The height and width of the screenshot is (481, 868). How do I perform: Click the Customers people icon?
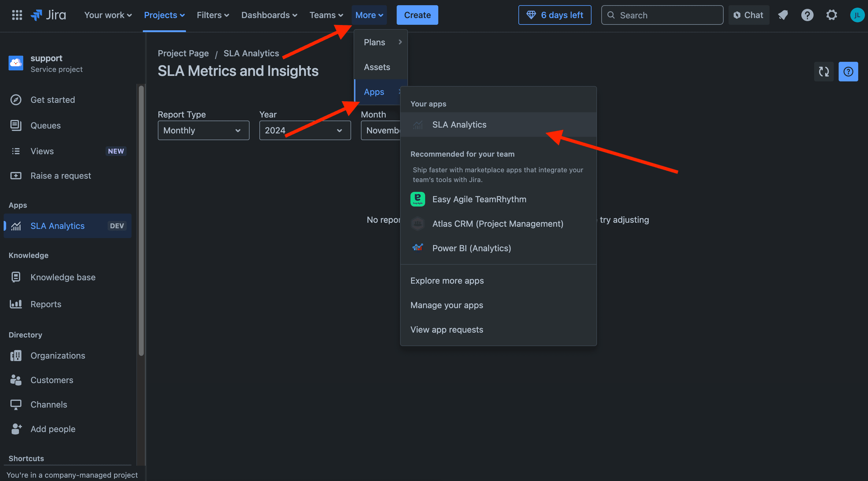16,380
